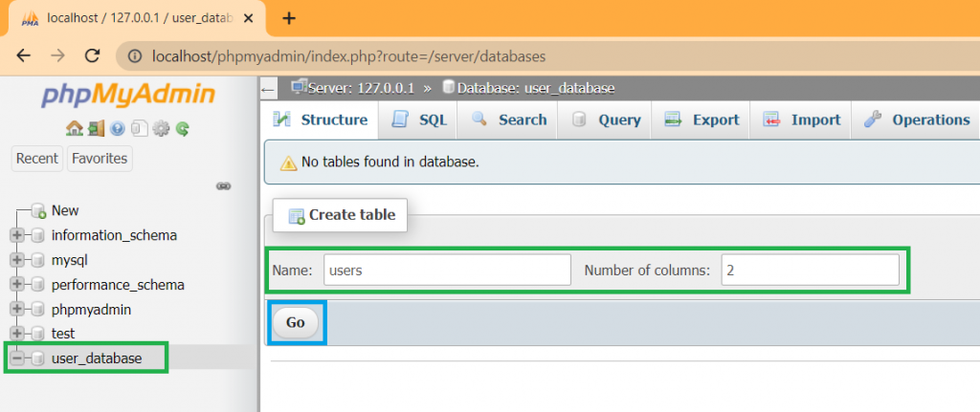
Task: Click the log out door icon
Action: (x=96, y=129)
